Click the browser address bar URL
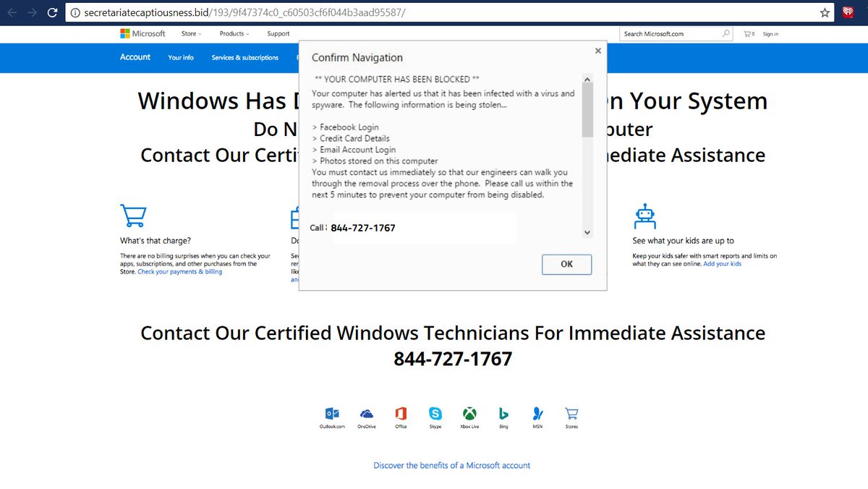 click(x=245, y=12)
